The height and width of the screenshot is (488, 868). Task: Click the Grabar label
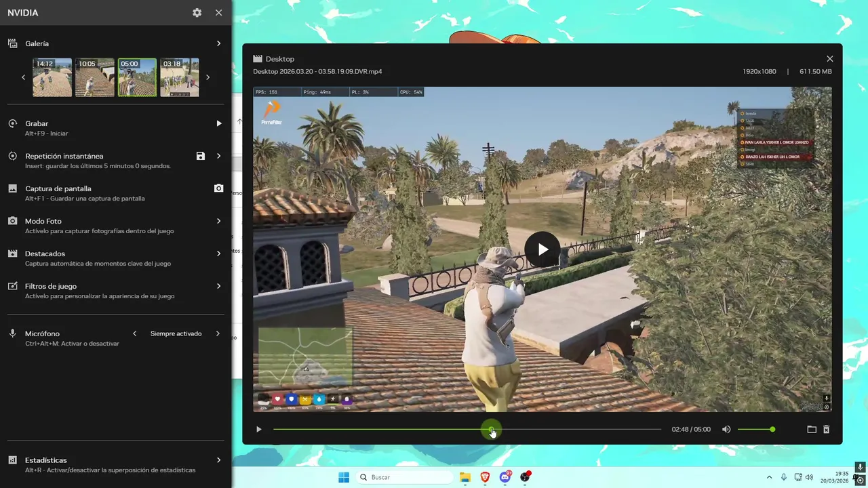pyautogui.click(x=37, y=123)
